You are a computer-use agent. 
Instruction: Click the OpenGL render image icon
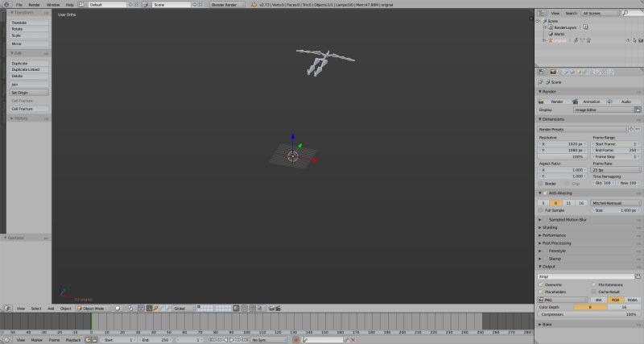coord(271,309)
